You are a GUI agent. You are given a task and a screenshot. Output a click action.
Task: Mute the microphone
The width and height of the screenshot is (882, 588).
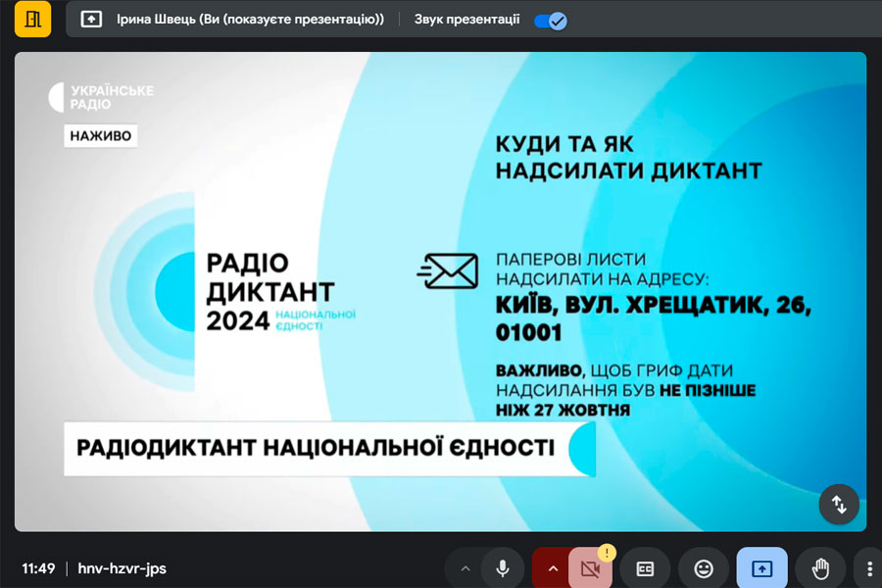coord(503,568)
